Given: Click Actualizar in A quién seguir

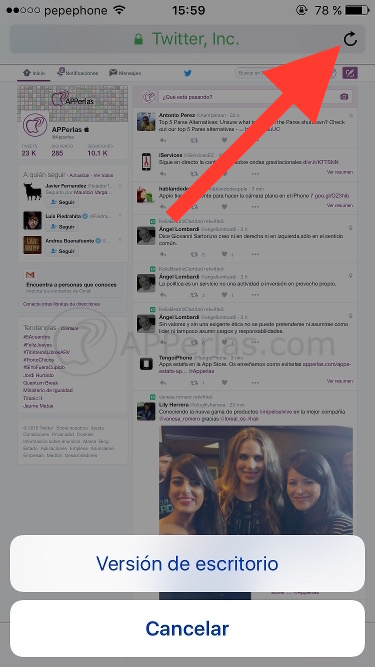Looking at the screenshot, I should point(80,175).
